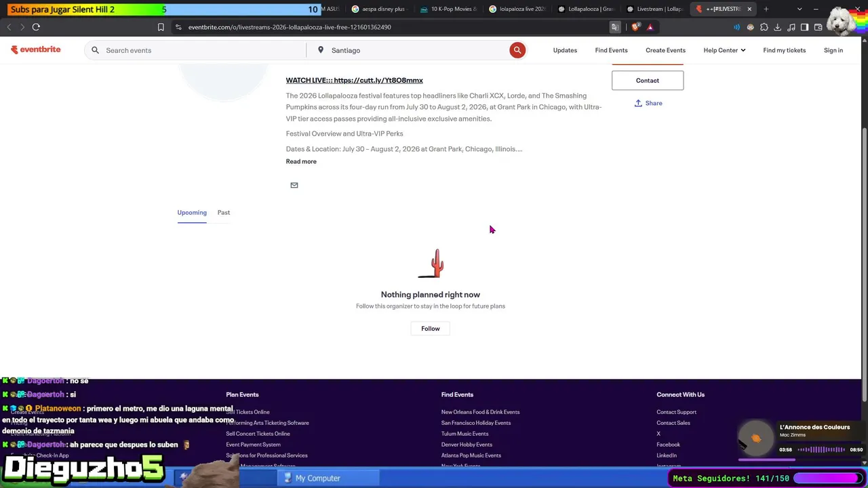
Task: Click the browser reload icon
Action: pos(36,27)
